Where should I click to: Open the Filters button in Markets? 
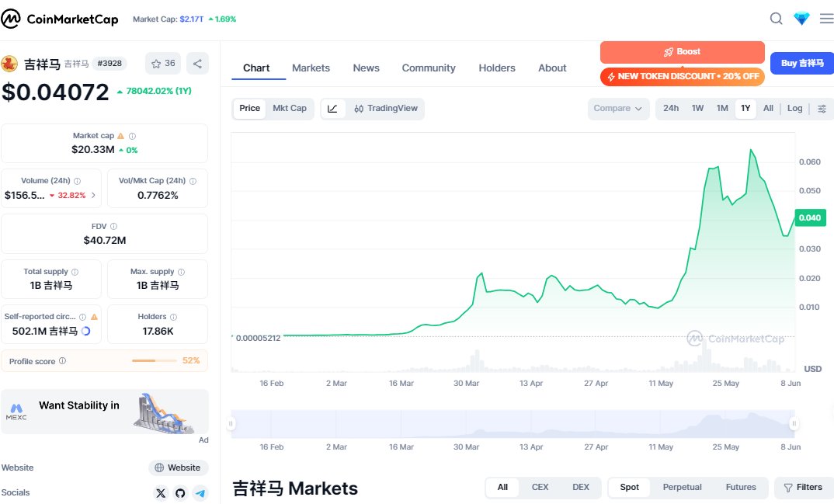[804, 488]
